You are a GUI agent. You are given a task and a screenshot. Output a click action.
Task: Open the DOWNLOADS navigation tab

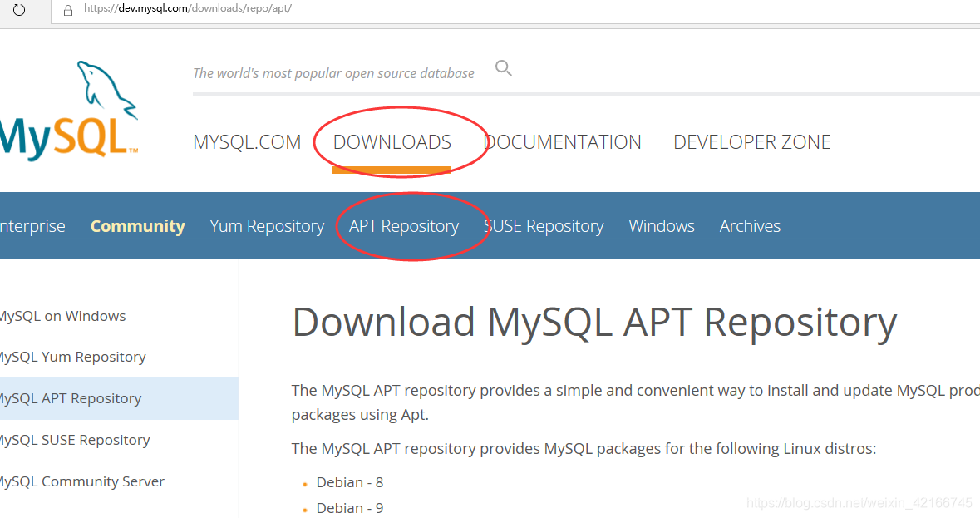point(392,142)
